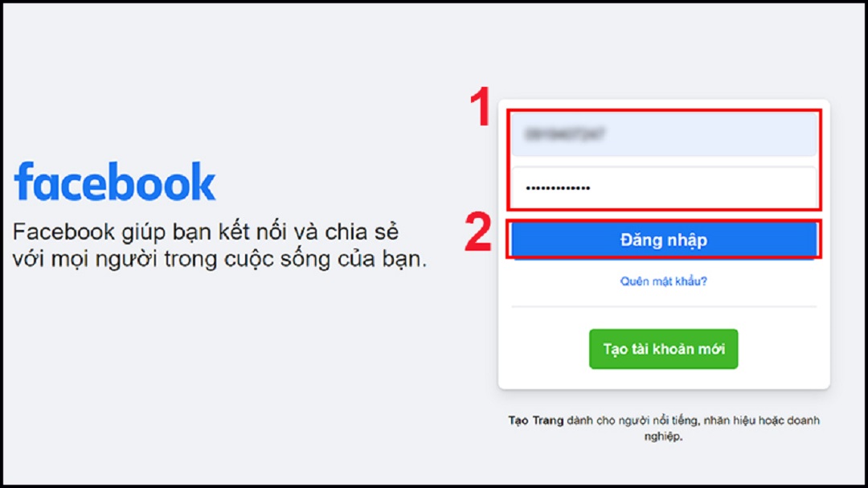Click the tagline line starting Facebook giúp bạn

(206, 232)
